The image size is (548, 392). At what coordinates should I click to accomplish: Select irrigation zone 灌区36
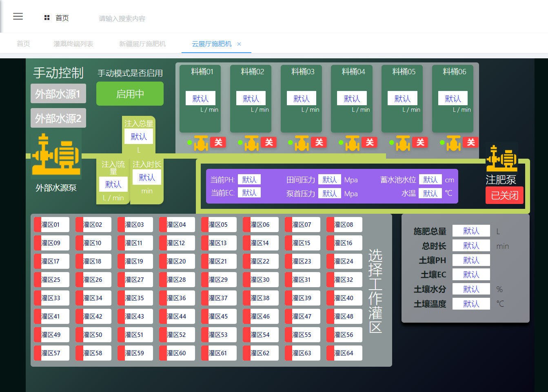[177, 298]
